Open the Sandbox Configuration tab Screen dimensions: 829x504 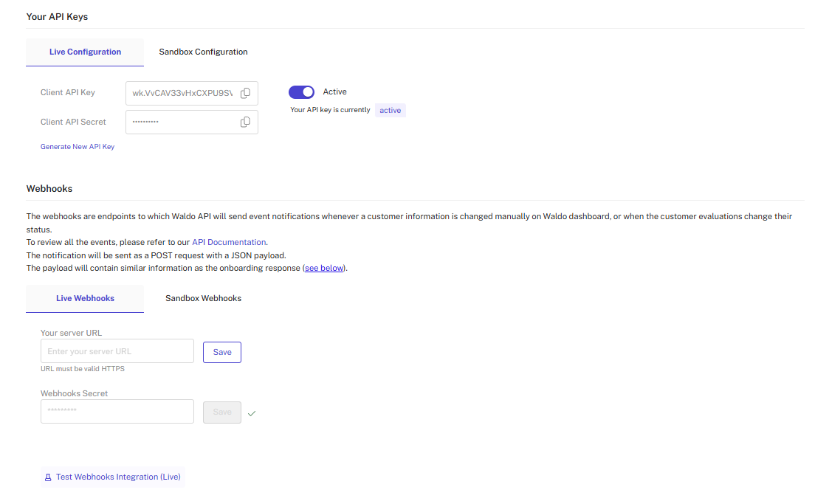(x=203, y=52)
